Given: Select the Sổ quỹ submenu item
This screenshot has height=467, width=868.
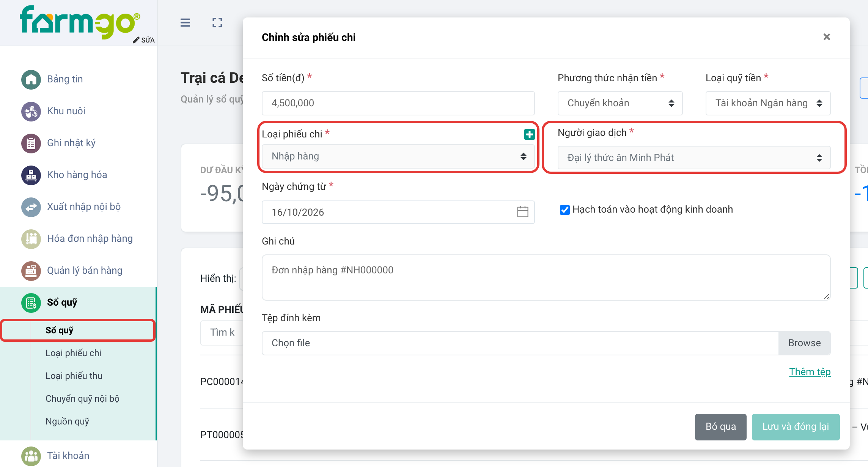Looking at the screenshot, I should pos(60,330).
